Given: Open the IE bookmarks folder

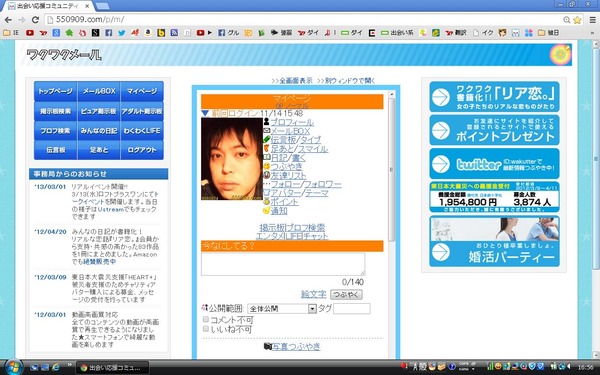Looking at the screenshot, I should [x=11, y=33].
